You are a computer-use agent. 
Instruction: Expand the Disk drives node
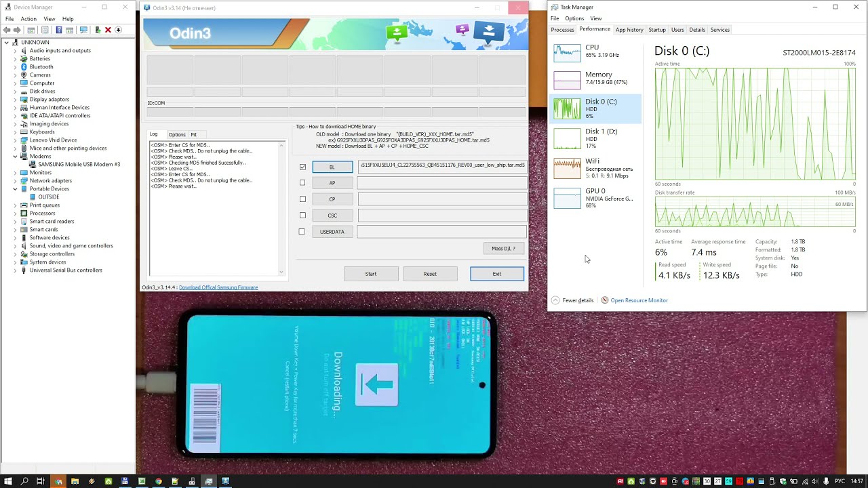(x=15, y=91)
